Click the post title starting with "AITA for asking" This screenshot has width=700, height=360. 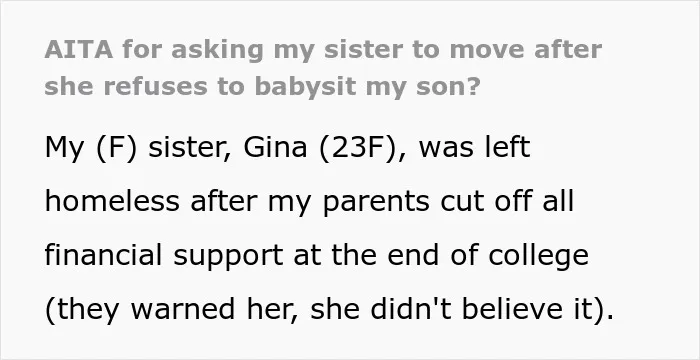(323, 68)
